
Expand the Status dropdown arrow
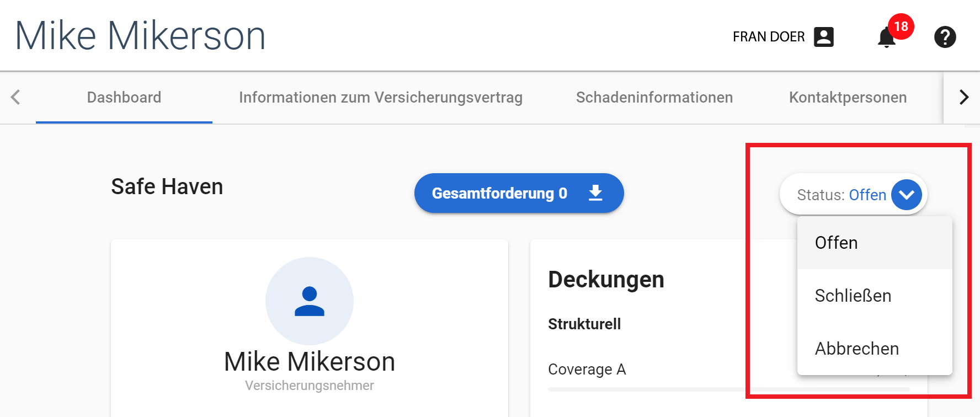pos(907,195)
